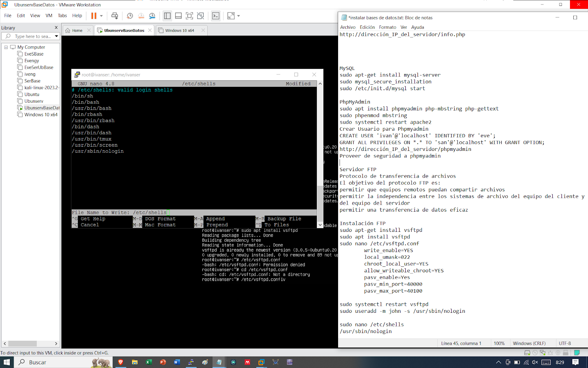Open VMware Workstation taskbar icon

tap(261, 362)
